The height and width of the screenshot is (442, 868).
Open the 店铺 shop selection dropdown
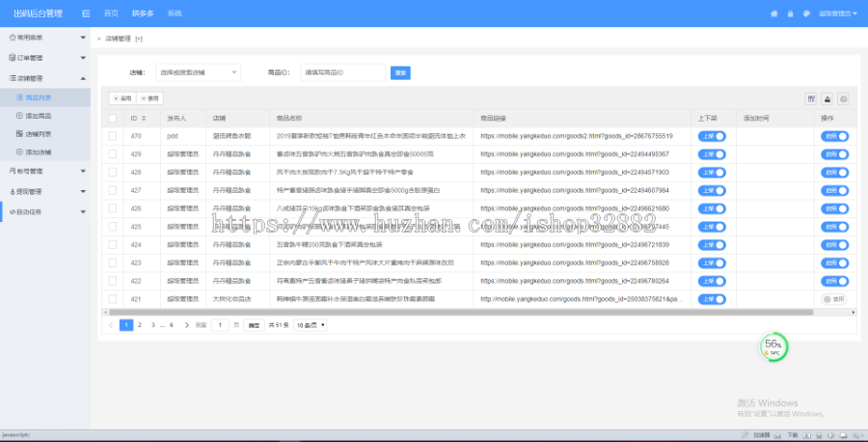click(198, 72)
